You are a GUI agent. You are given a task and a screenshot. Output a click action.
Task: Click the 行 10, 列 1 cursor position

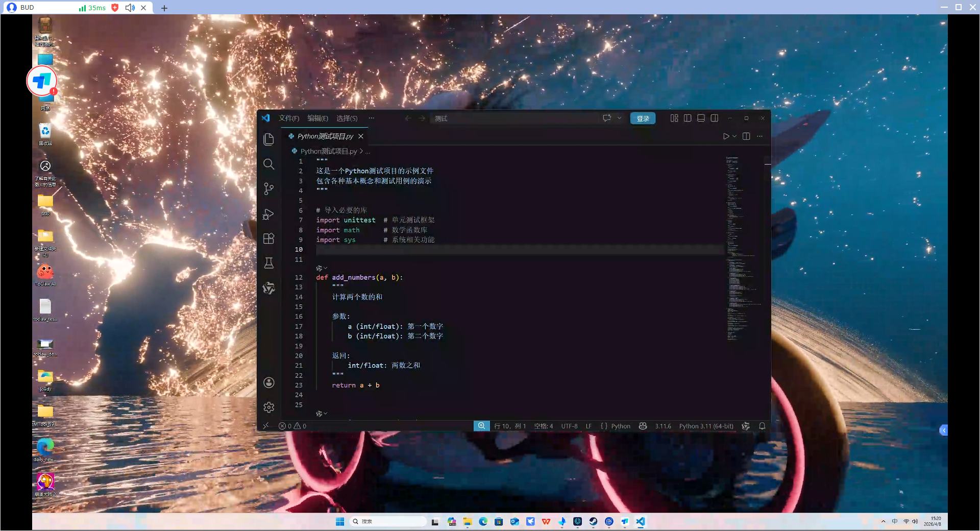click(509, 426)
